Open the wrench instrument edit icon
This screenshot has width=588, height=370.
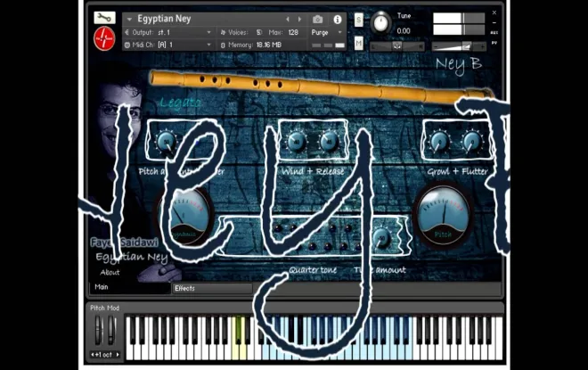coord(104,18)
